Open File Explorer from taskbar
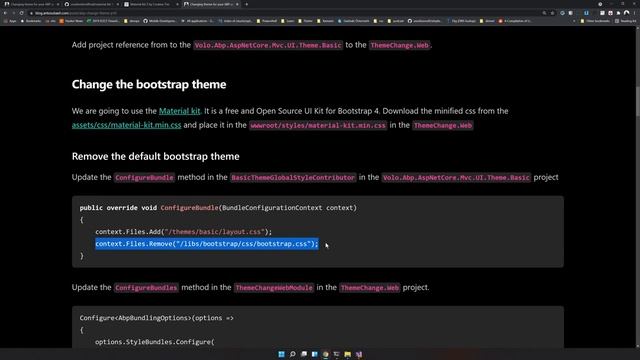 (348, 354)
